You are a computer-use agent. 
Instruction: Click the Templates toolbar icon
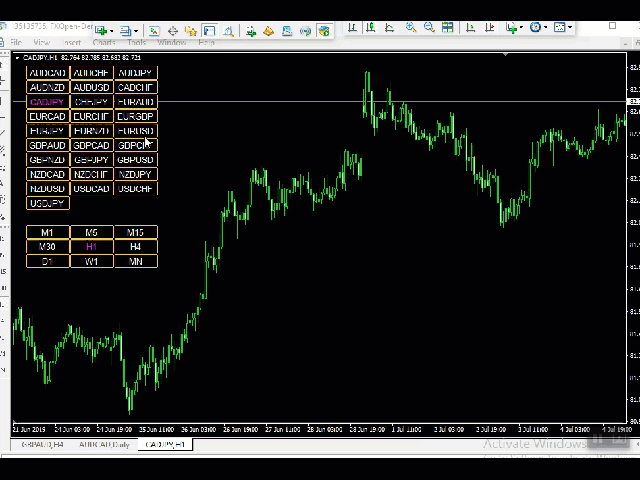tap(559, 27)
